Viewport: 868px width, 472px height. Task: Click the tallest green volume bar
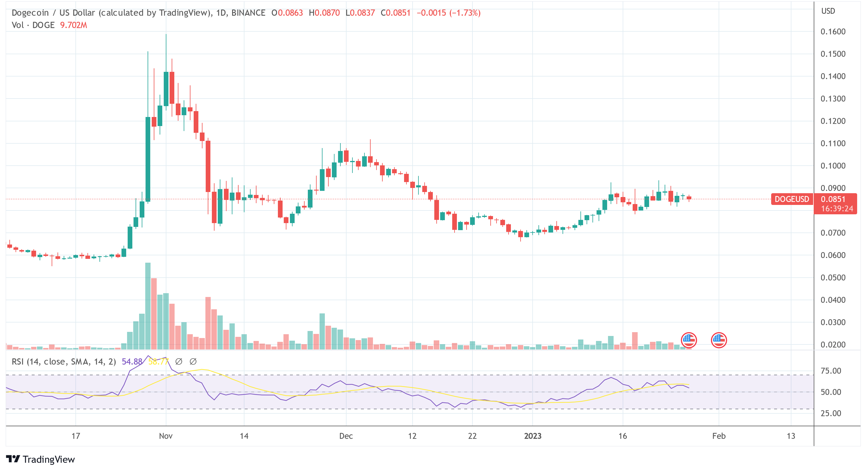pyautogui.click(x=148, y=306)
